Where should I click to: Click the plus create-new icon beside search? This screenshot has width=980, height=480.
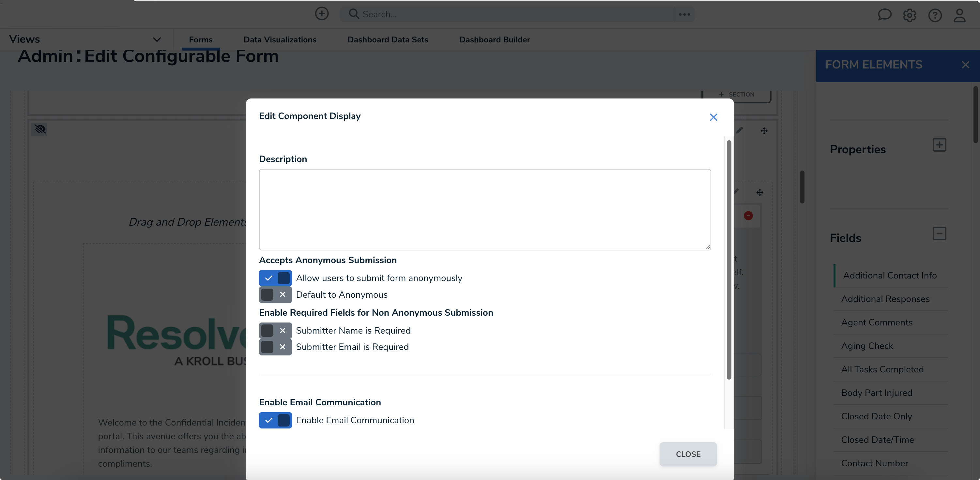pos(321,14)
